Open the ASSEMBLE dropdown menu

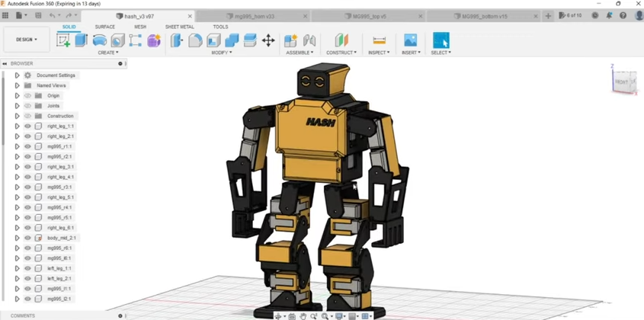300,53
